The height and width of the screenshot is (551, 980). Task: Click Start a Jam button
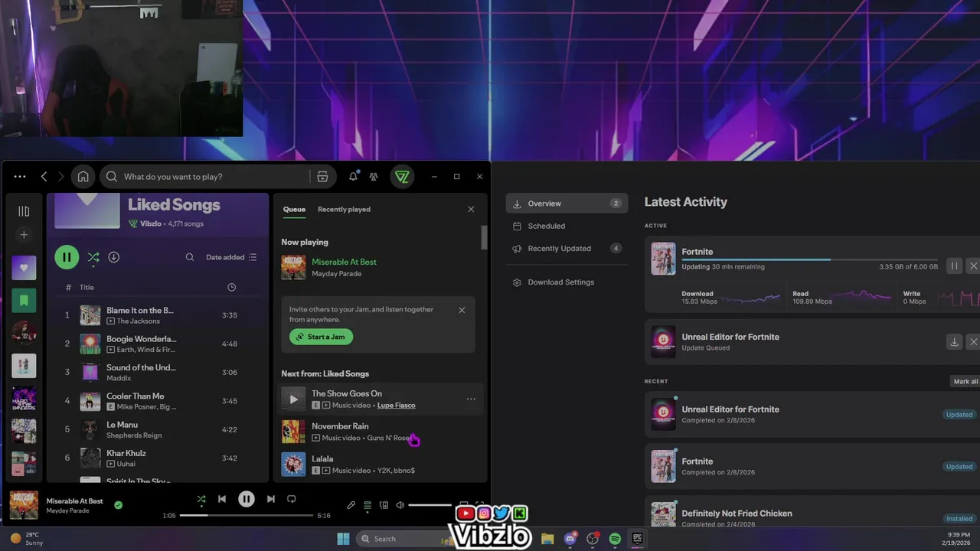[321, 337]
